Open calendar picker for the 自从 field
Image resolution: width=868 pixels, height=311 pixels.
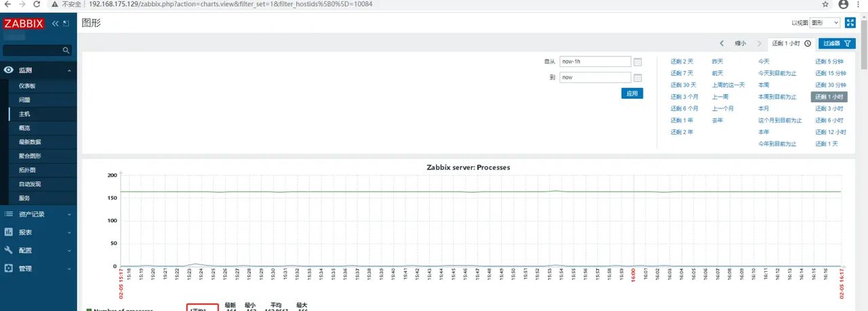coord(637,62)
